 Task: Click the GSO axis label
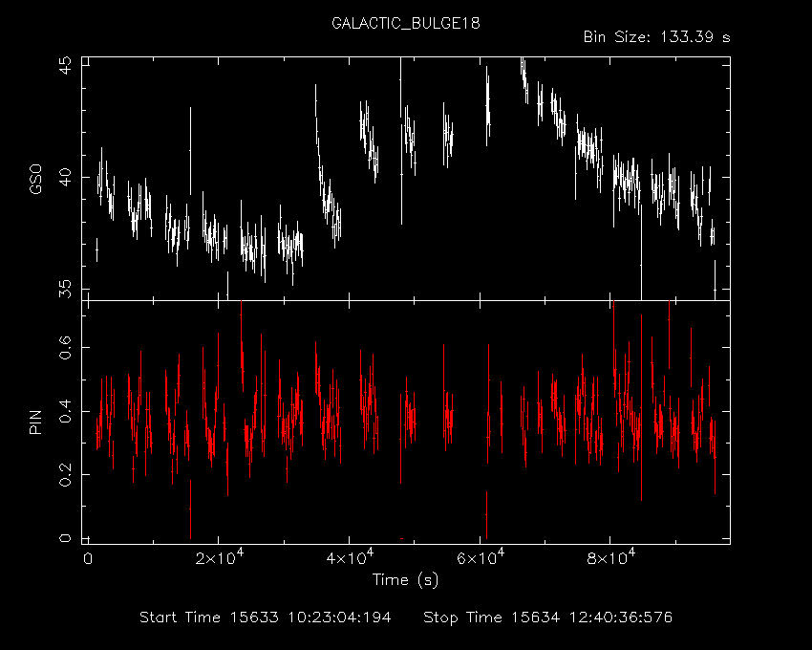click(35, 179)
